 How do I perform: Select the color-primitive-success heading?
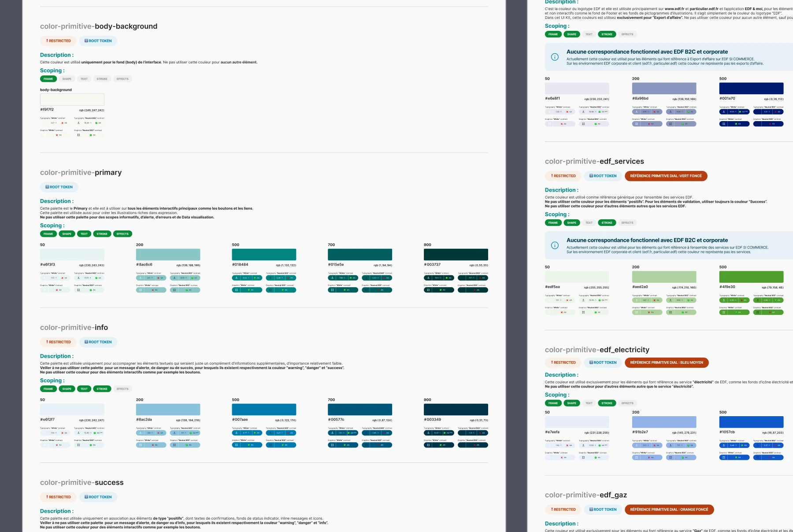click(82, 483)
